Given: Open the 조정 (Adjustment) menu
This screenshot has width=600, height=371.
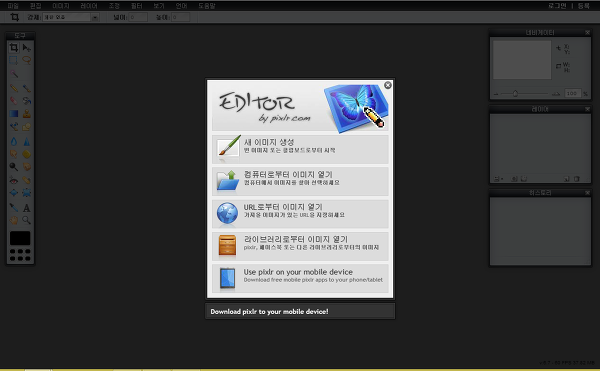Looking at the screenshot, I should coord(114,6).
